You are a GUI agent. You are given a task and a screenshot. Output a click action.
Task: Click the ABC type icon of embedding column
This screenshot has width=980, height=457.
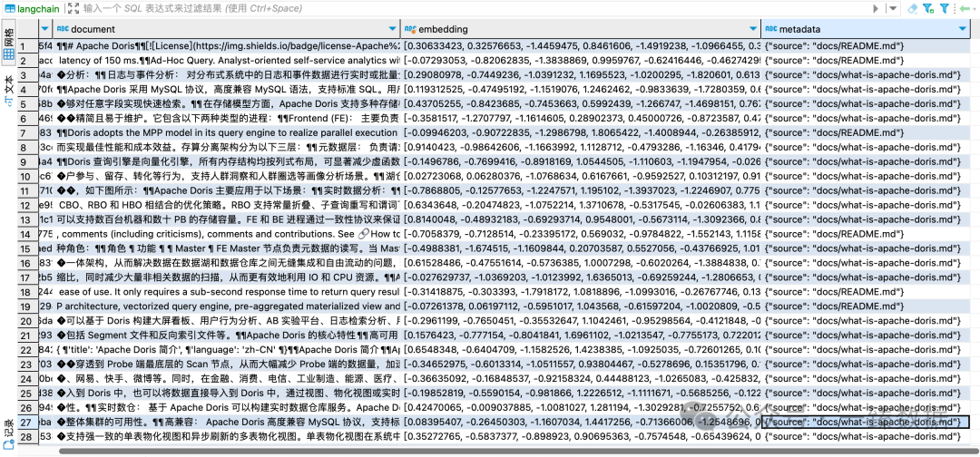point(410,29)
